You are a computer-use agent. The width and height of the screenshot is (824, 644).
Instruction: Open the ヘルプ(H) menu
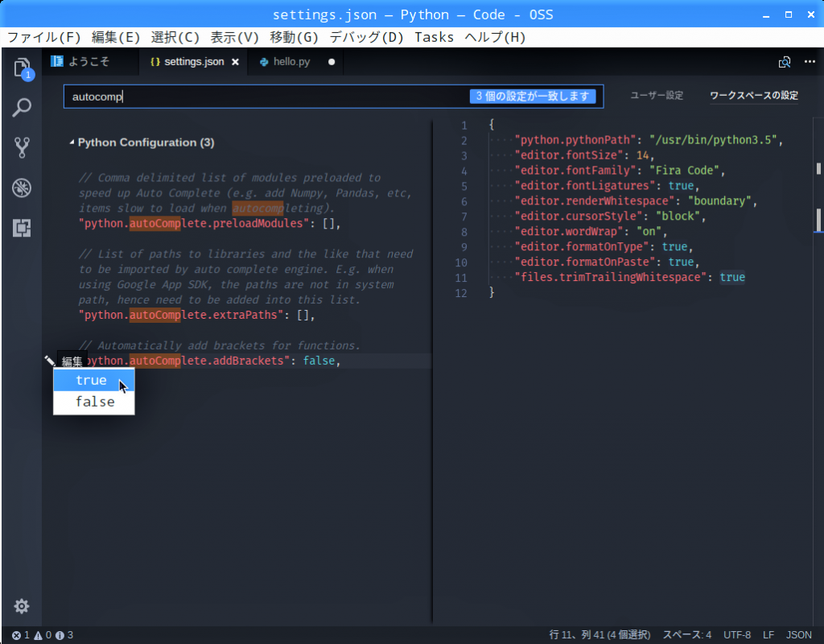[495, 37]
